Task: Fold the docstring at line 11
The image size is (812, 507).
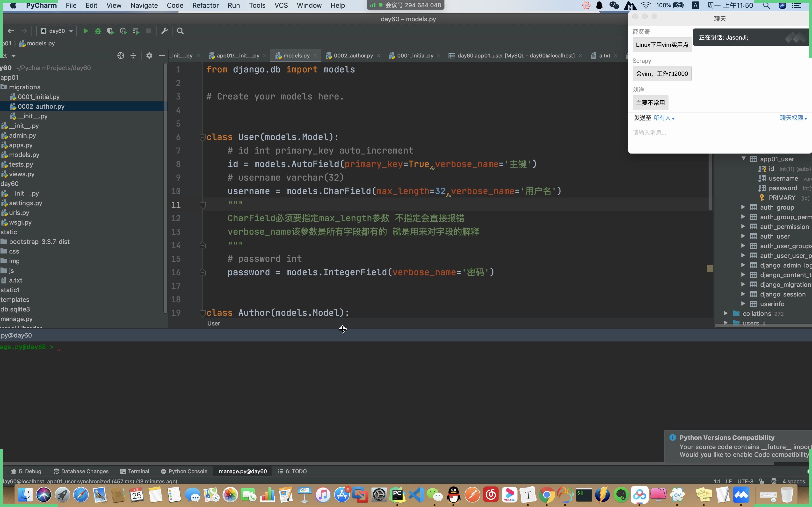Action: pyautogui.click(x=202, y=204)
